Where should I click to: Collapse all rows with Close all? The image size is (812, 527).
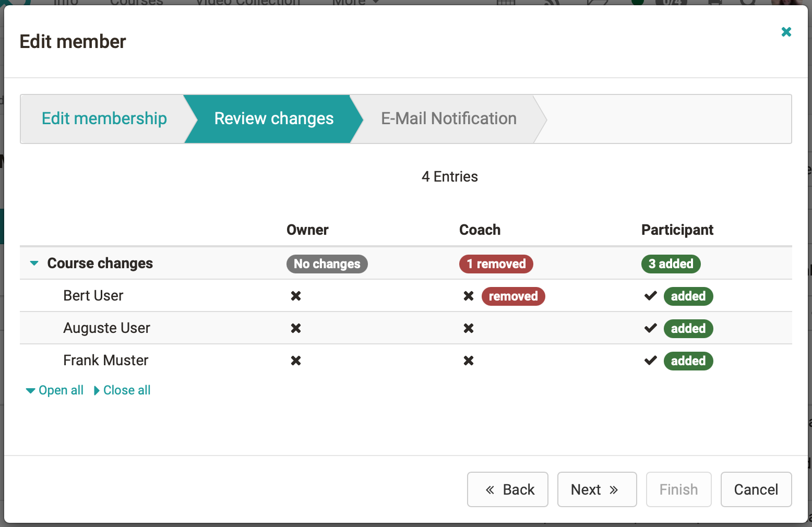tap(122, 390)
